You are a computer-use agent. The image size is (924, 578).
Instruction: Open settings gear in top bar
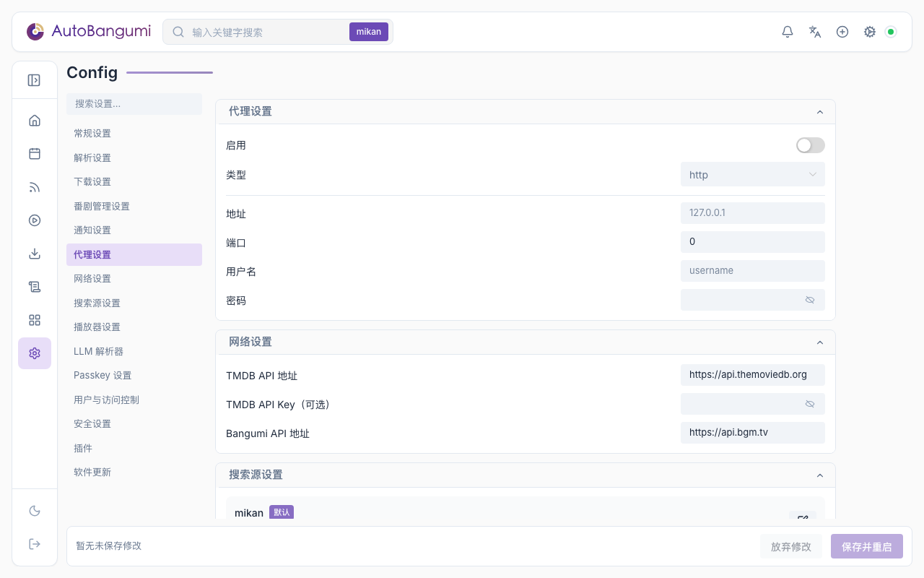(870, 32)
